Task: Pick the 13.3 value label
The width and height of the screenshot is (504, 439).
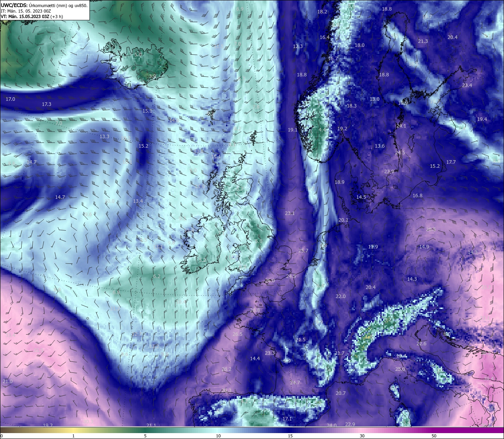Action: 104,137
